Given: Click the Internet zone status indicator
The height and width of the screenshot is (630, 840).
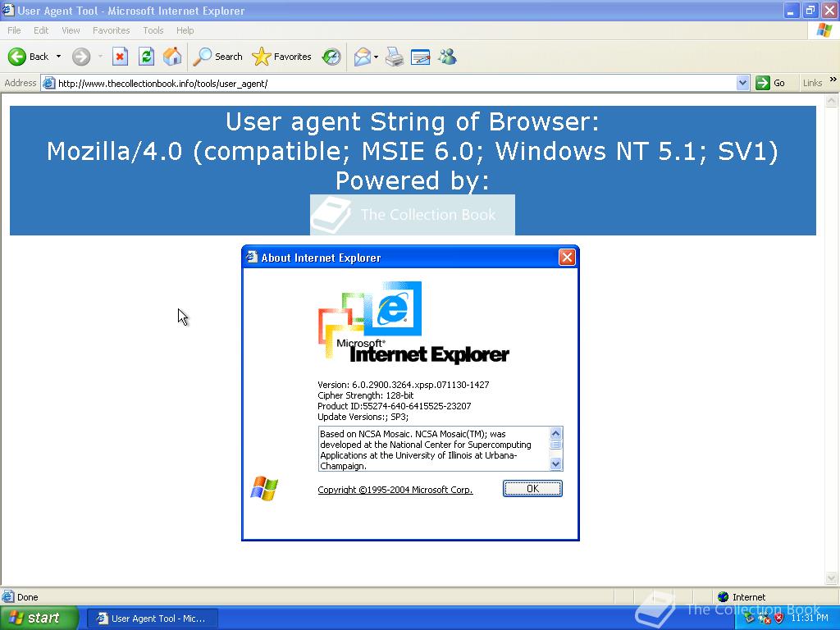Looking at the screenshot, I should pyautogui.click(x=742, y=597).
